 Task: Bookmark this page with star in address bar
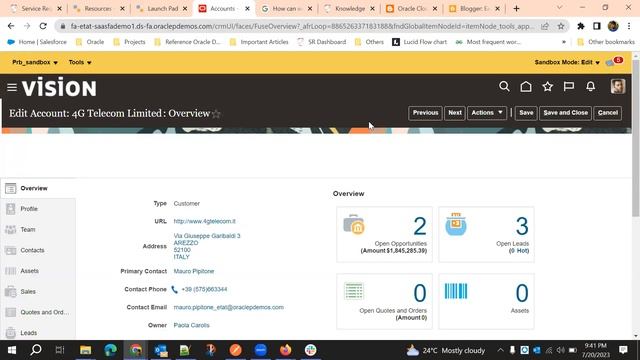click(561, 26)
